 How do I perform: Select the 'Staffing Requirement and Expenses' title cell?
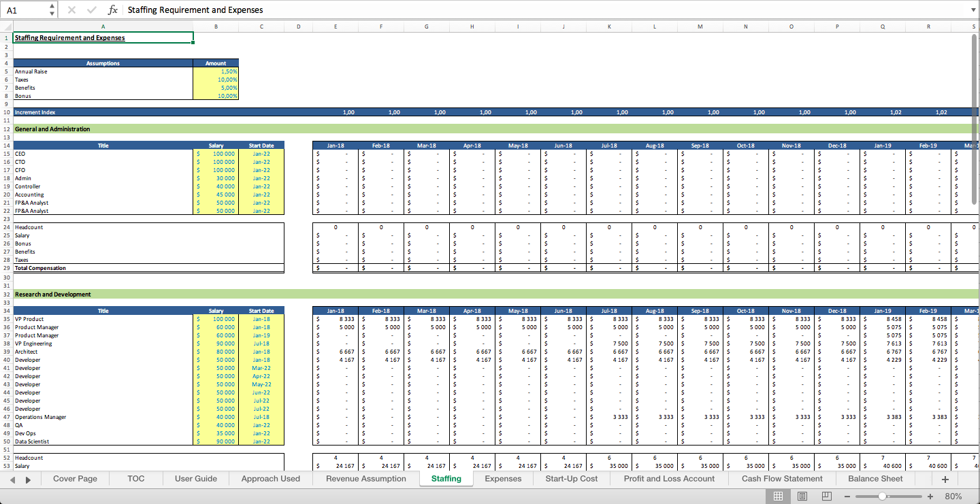click(103, 38)
